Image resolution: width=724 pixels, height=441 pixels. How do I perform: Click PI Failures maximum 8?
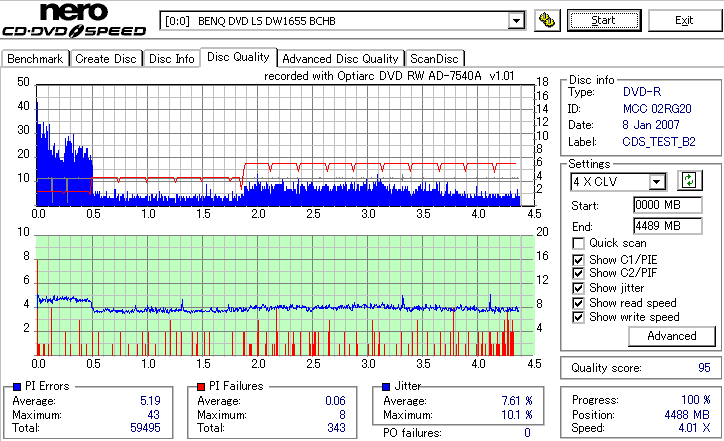pyautogui.click(x=342, y=415)
